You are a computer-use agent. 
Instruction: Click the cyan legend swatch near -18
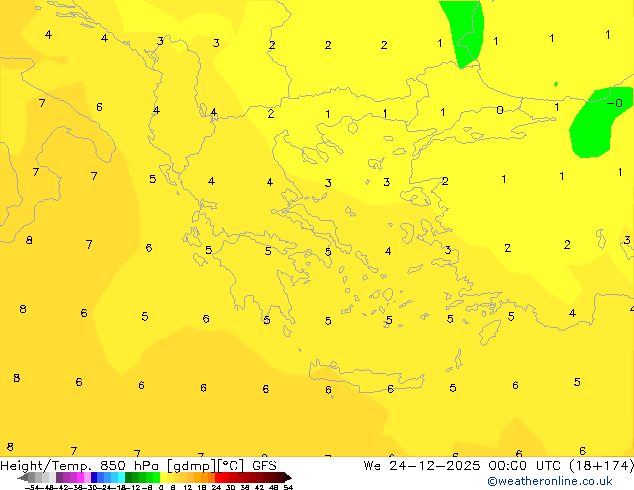pos(121,477)
